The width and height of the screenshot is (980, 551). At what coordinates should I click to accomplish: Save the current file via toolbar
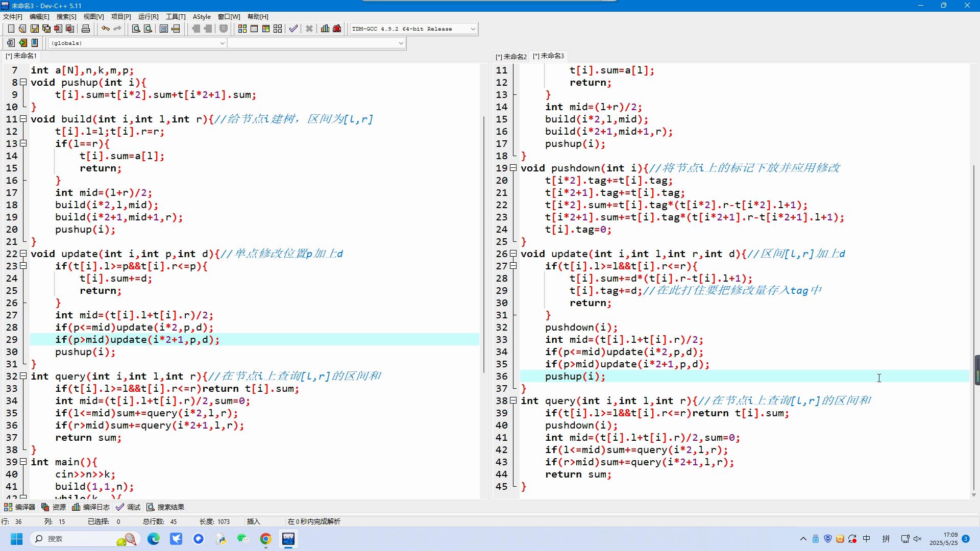click(x=35, y=29)
